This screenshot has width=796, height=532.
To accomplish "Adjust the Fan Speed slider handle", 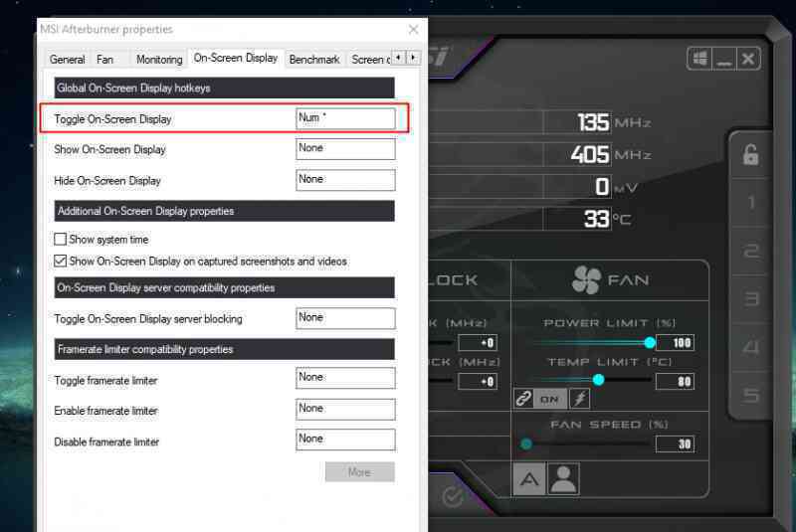I will [526, 443].
